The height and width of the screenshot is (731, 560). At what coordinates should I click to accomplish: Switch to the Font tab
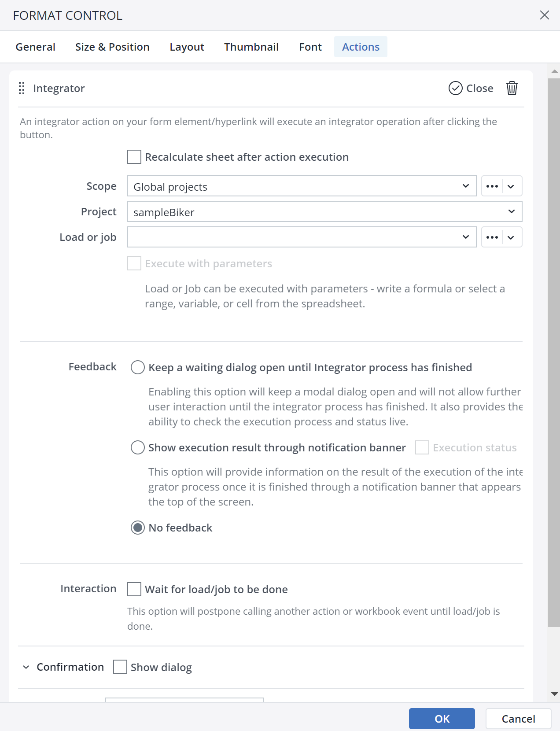coord(310,47)
